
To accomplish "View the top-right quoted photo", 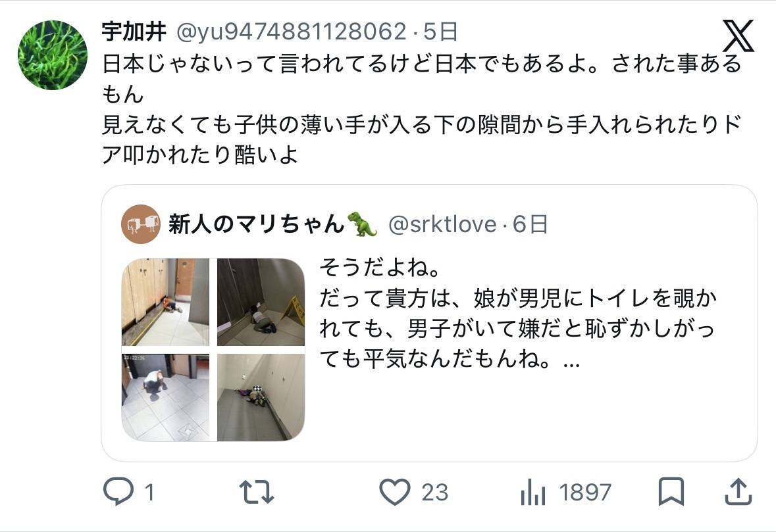I will tap(261, 302).
